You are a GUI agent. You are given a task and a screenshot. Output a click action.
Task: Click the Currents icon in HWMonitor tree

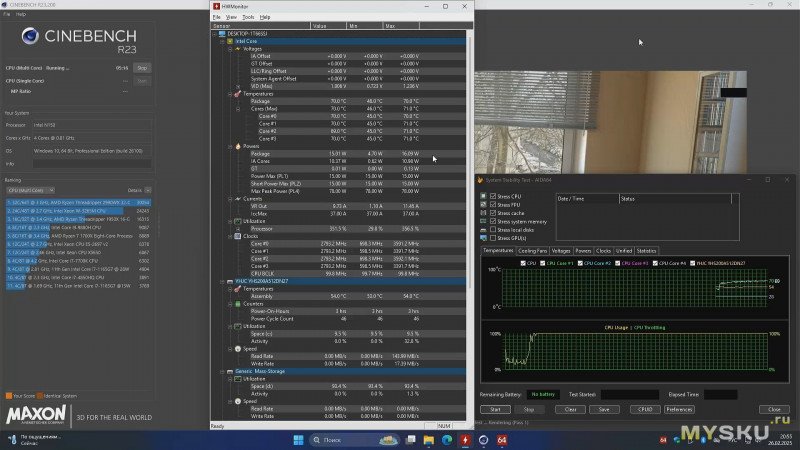pyautogui.click(x=238, y=199)
